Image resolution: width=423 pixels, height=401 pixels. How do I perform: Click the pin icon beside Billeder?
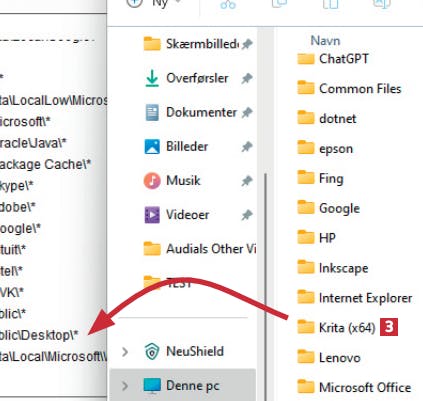click(247, 147)
